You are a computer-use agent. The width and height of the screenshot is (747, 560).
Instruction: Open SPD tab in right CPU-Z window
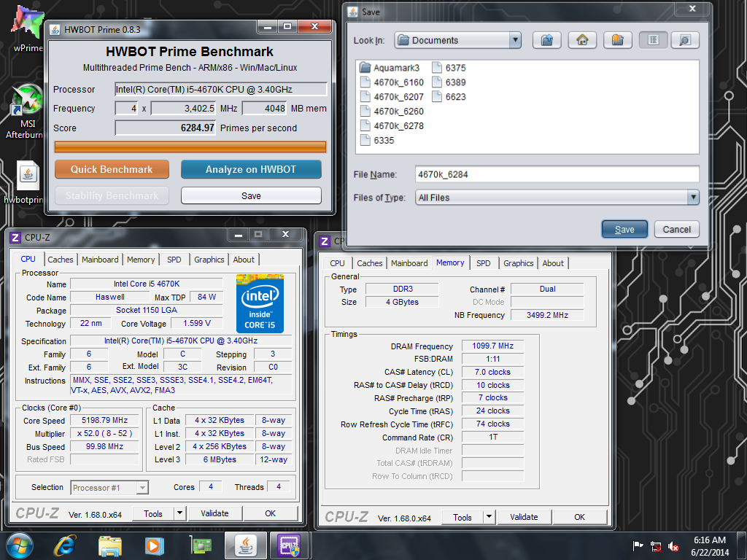[483, 263]
